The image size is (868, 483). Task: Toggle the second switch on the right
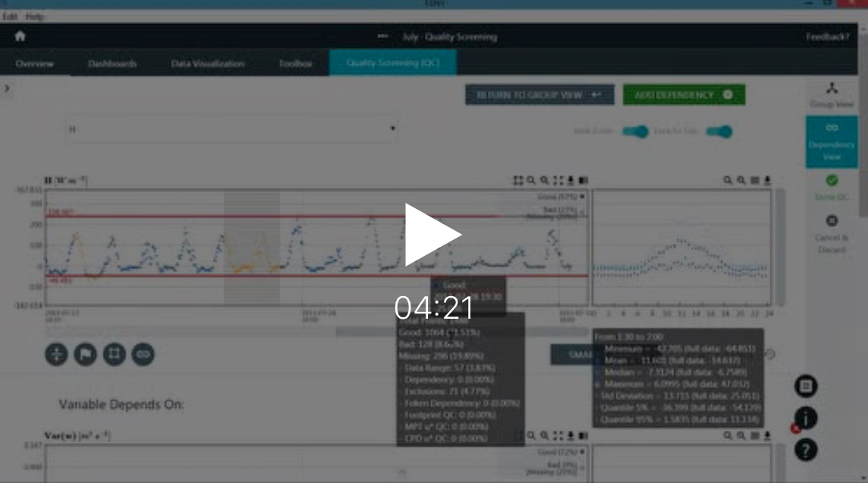pos(720,132)
